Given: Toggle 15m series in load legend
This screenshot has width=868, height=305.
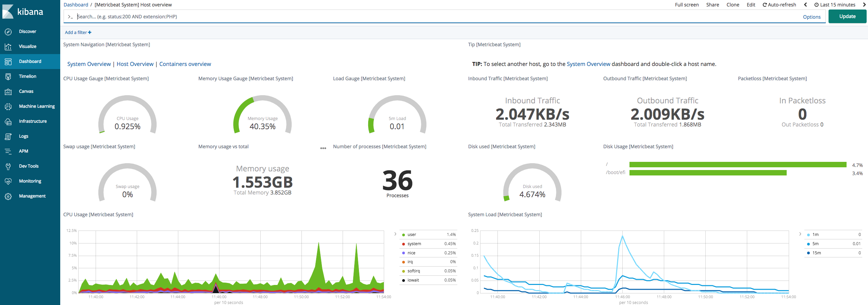Looking at the screenshot, I should click(833, 253).
